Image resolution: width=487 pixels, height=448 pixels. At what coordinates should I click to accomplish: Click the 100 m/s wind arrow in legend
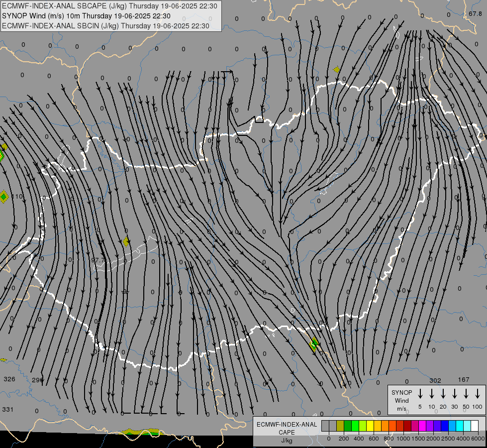coord(478,393)
